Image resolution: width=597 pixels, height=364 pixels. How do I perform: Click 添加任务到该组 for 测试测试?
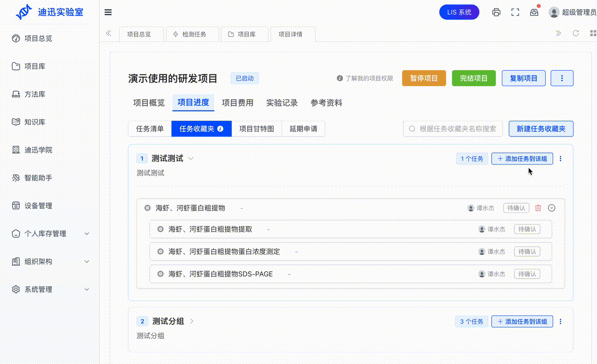click(x=522, y=158)
